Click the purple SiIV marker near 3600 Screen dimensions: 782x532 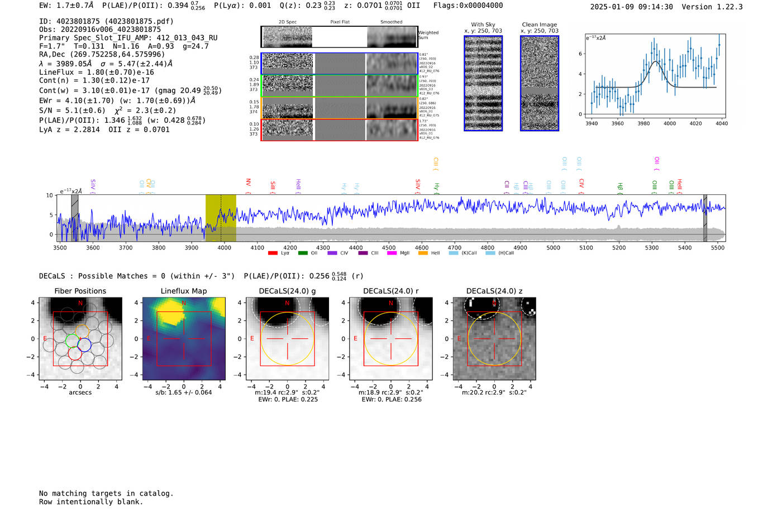[93, 186]
